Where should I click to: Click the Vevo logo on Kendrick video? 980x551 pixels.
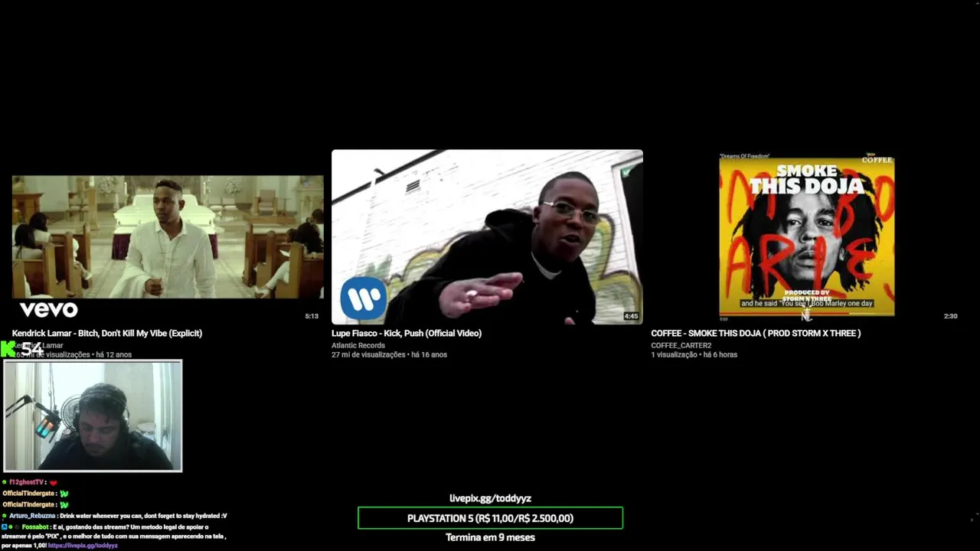click(48, 310)
